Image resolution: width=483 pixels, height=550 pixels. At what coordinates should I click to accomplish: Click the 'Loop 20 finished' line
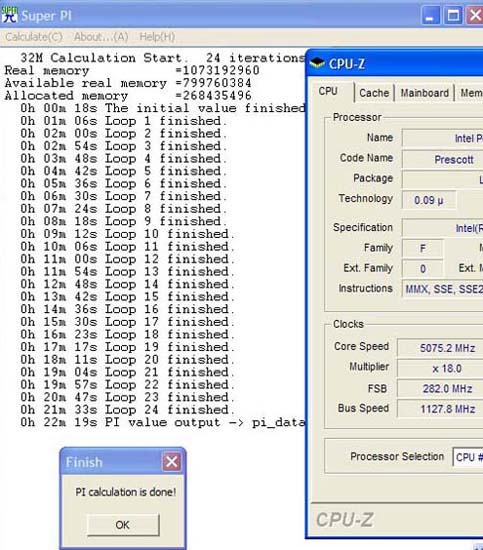coord(128,360)
